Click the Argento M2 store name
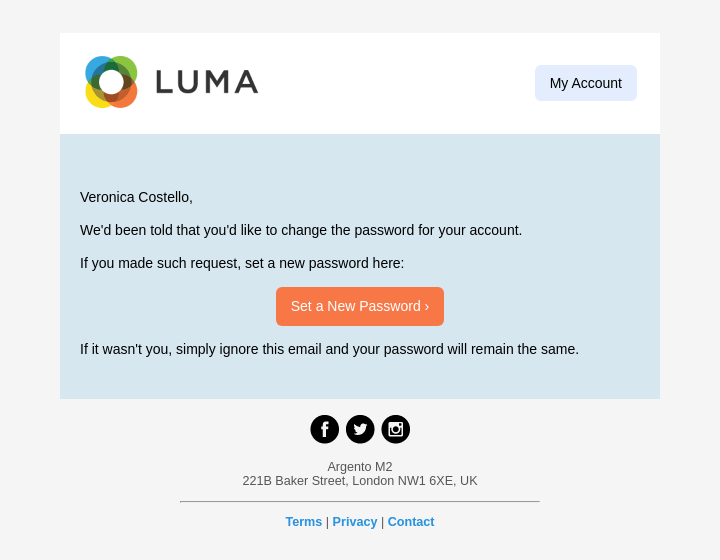Screen dimensions: 720x560 (360, 467)
